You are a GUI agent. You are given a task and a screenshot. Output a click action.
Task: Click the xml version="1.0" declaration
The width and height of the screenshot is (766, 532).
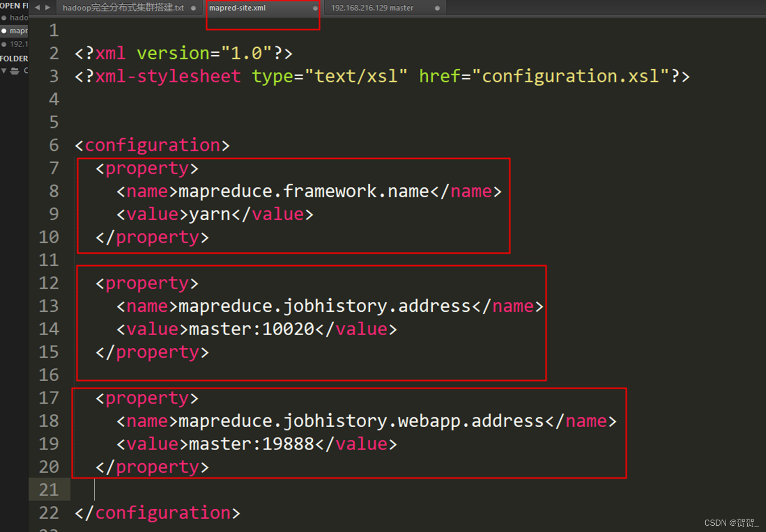(183, 54)
